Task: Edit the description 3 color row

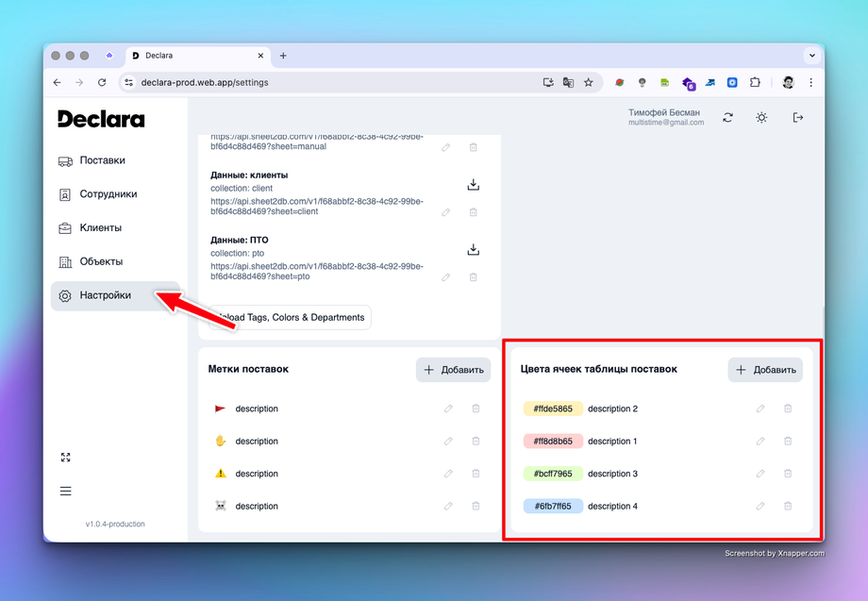Action: pyautogui.click(x=760, y=474)
